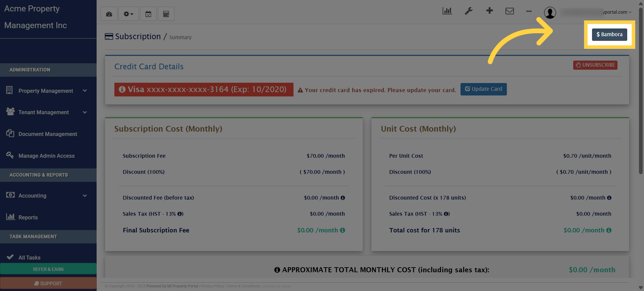Open the envelope messages icon
The width and height of the screenshot is (644, 291).
click(509, 11)
